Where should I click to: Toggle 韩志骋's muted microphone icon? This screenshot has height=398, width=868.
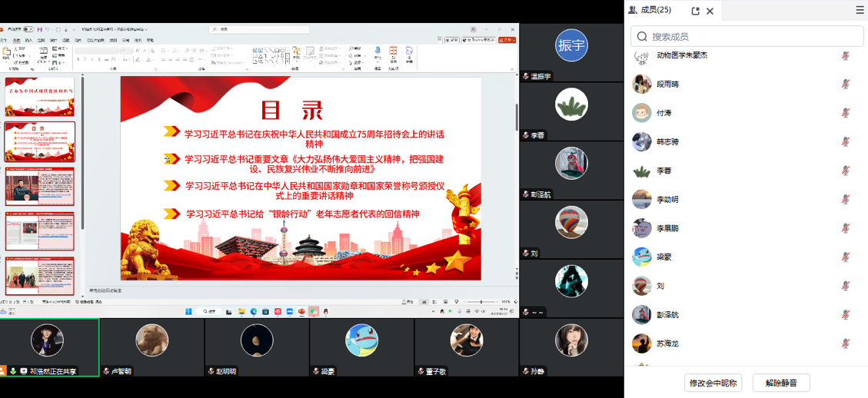click(x=845, y=142)
